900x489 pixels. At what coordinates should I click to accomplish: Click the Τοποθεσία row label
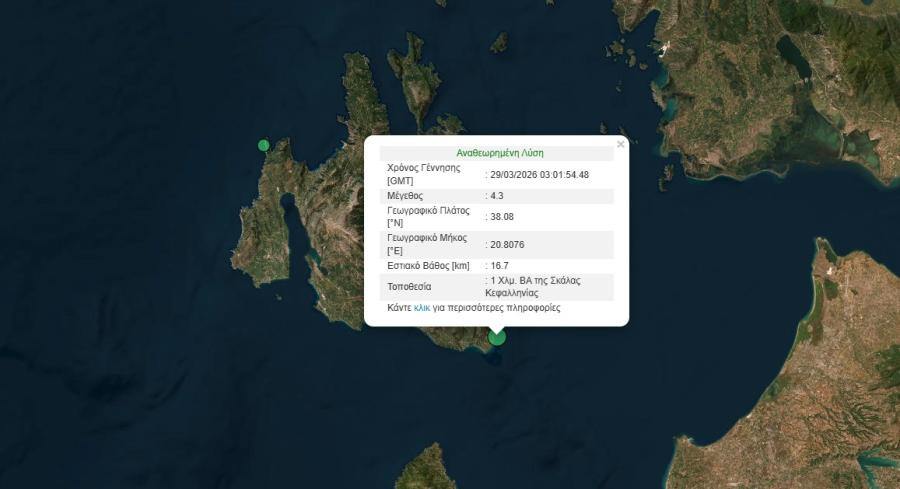(x=409, y=286)
